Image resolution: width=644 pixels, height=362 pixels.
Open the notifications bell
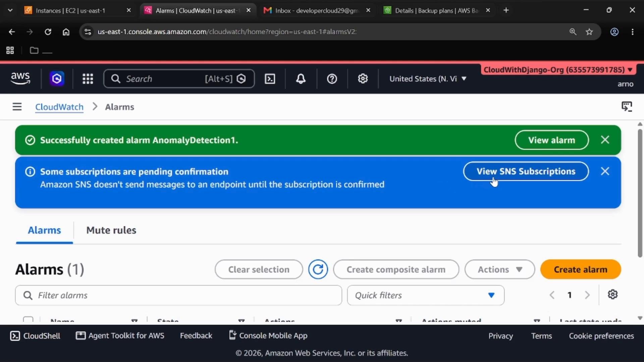(301, 79)
